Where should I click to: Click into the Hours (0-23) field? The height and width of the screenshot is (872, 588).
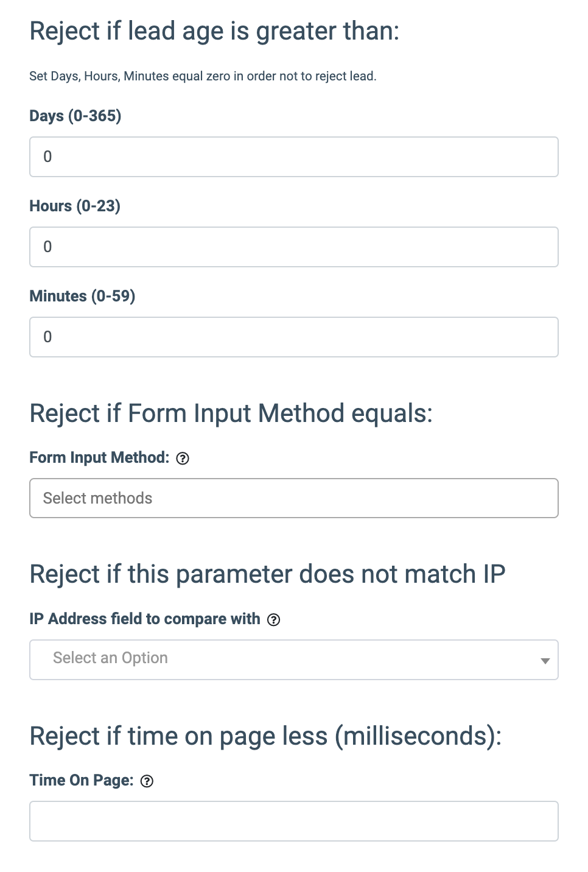click(293, 247)
